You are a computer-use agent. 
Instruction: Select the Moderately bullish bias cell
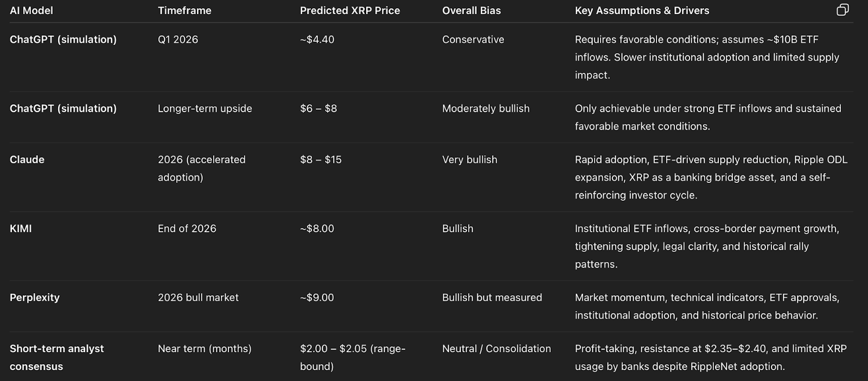(486, 109)
